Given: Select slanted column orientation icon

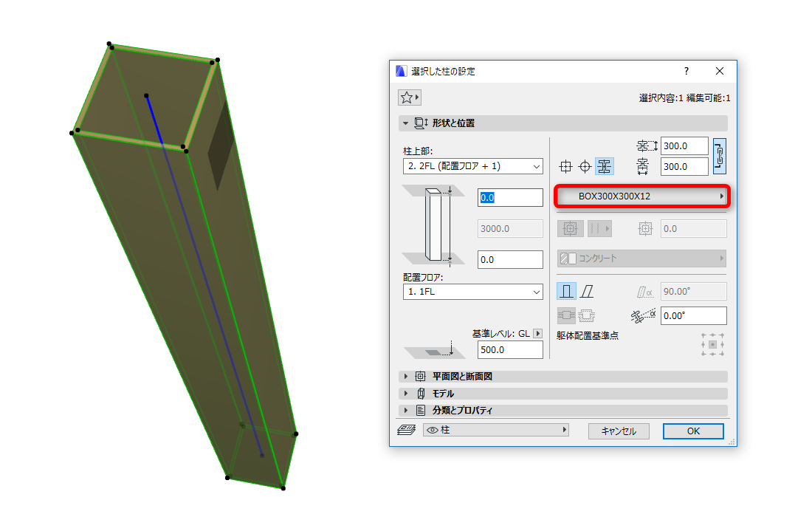Looking at the screenshot, I should (587, 291).
